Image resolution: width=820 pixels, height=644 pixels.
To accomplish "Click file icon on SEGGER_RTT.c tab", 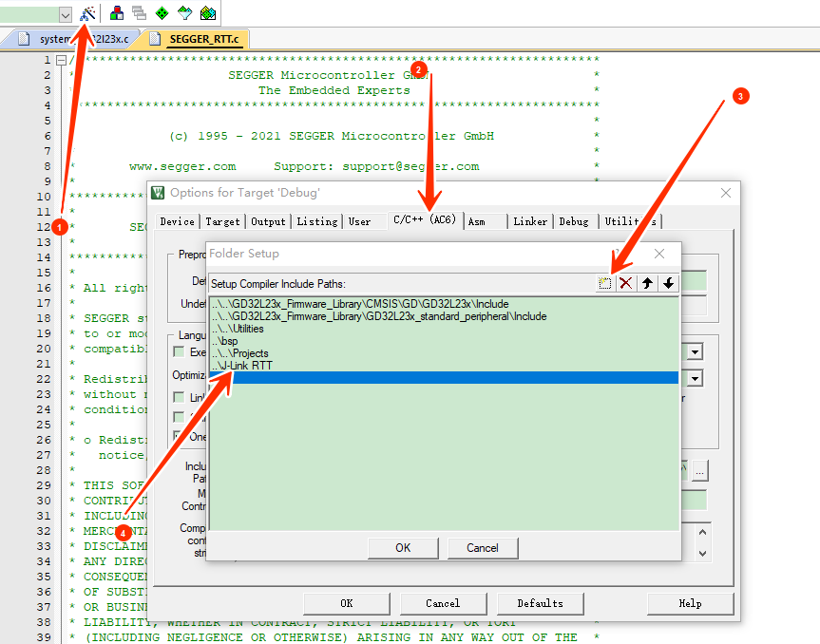I will pos(154,39).
